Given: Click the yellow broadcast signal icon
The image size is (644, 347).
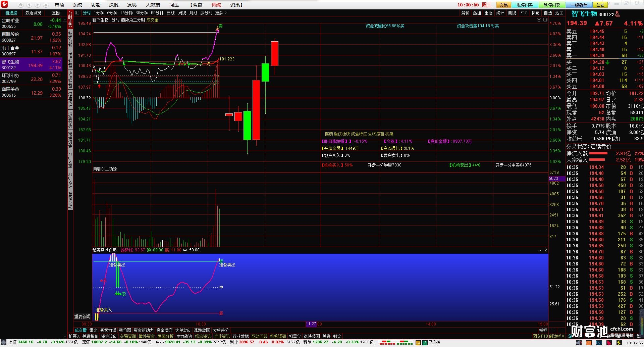Looking at the screenshot, I should pyautogui.click(x=418, y=343).
